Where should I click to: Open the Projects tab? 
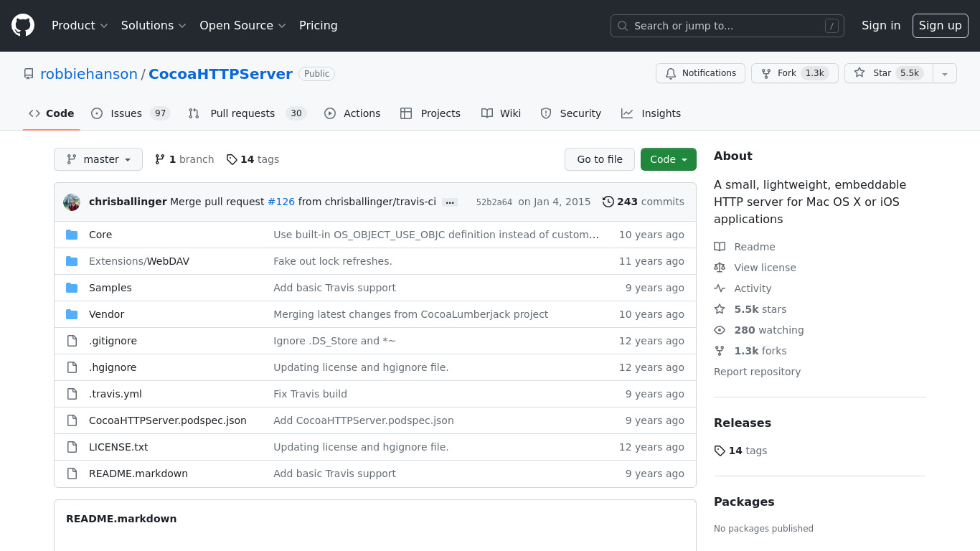430,113
